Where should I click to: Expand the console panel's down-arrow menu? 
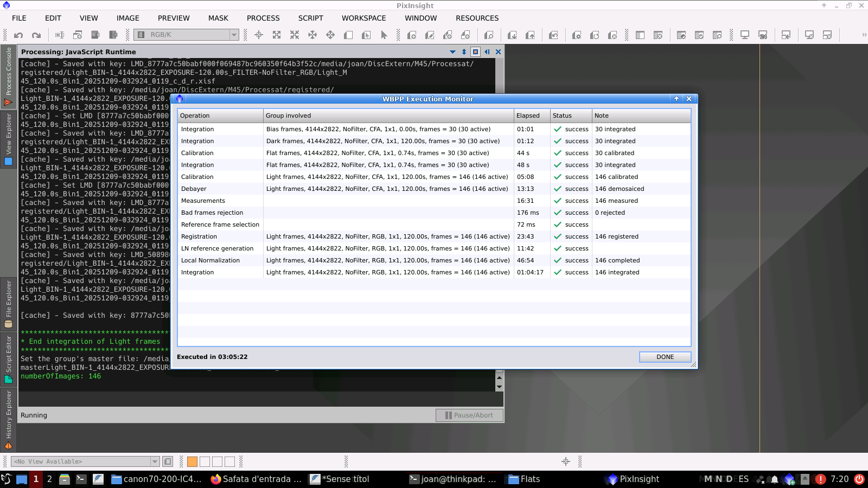[x=452, y=52]
